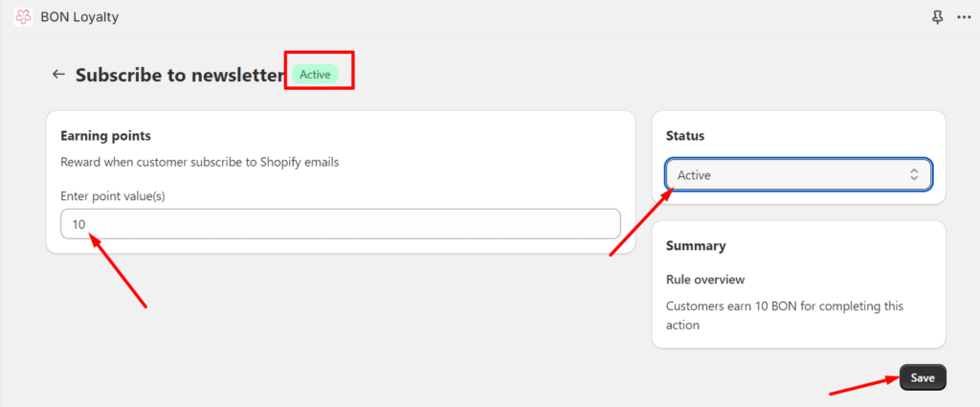Click the Subscribe to newsletter page title

(179, 75)
